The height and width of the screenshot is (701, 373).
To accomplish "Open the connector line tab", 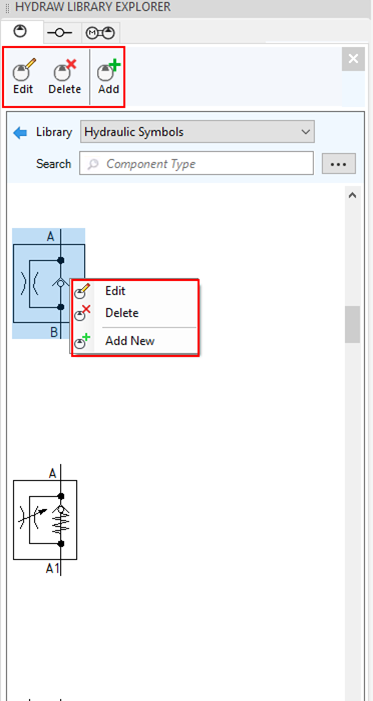I will (x=62, y=33).
